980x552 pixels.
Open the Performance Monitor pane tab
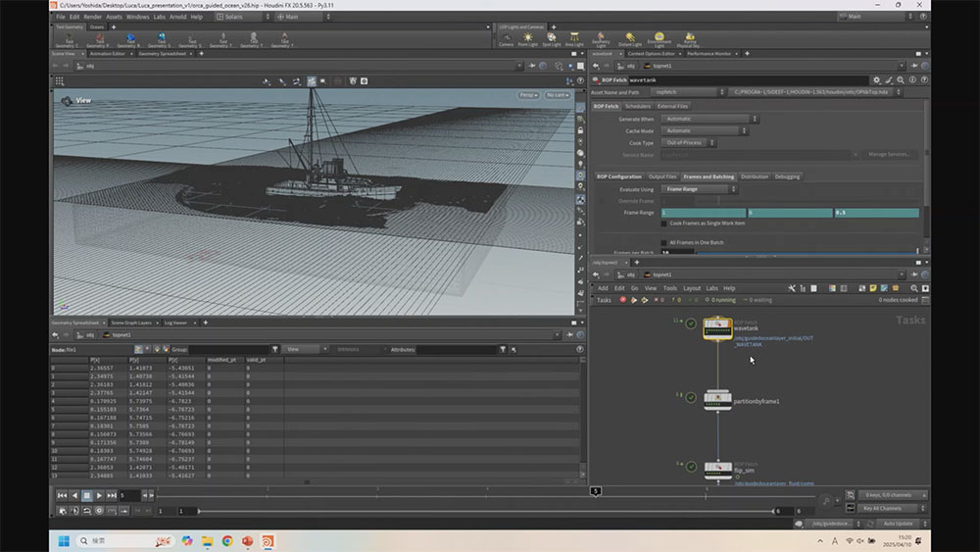pos(710,54)
